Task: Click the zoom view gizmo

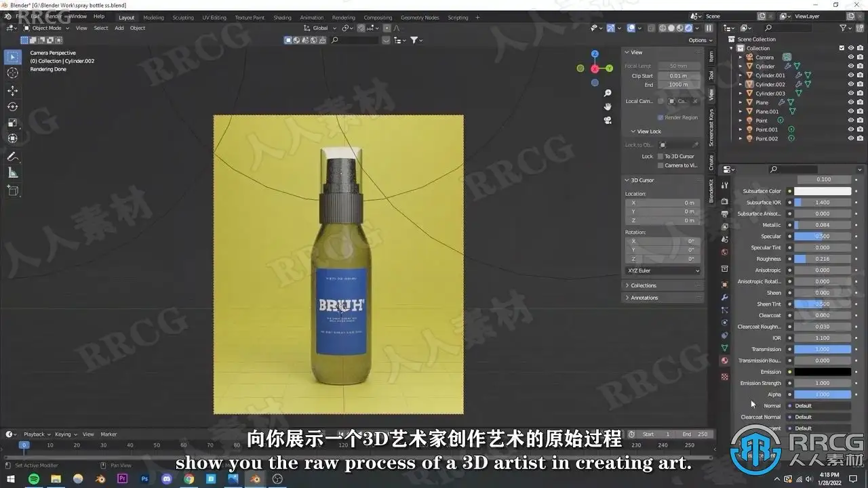Action: (608, 93)
